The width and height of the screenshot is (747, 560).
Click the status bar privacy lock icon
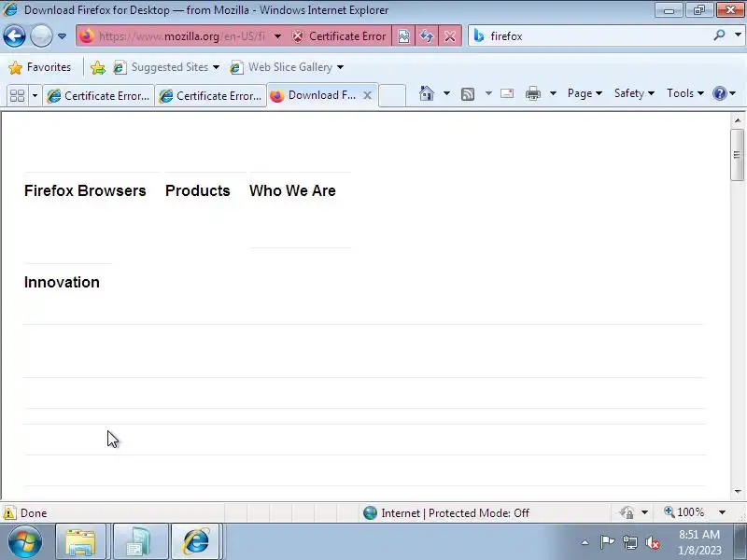[627, 512]
